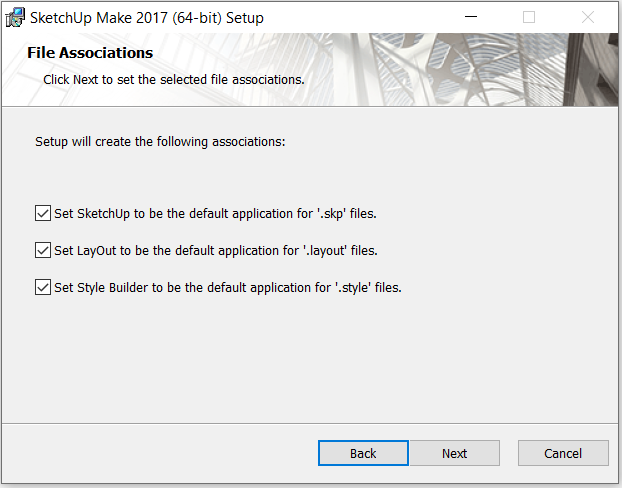622x488 pixels.
Task: Click the greyed-out maximize window button
Action: tap(529, 17)
